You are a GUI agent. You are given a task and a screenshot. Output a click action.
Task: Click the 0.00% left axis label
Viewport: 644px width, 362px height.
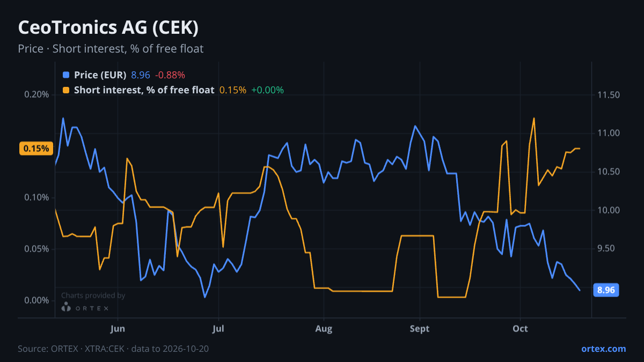click(x=36, y=300)
